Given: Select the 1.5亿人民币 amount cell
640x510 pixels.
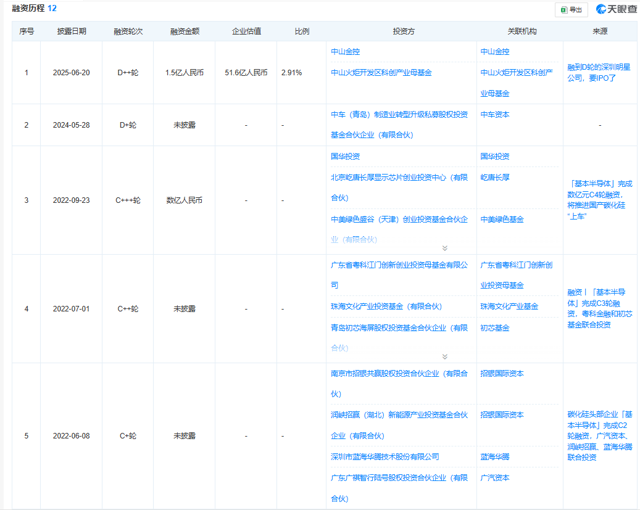Looking at the screenshot, I should pyautogui.click(x=184, y=73).
